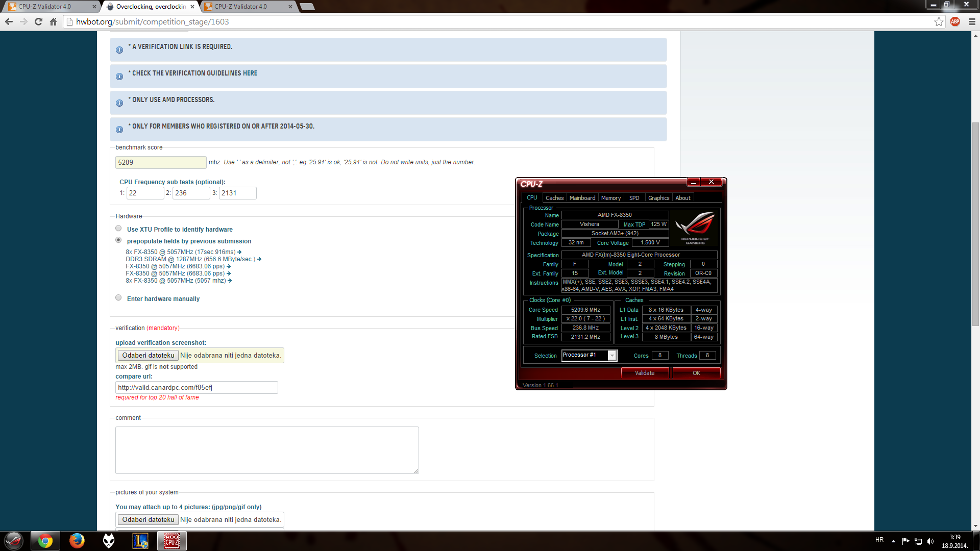Select Enter hardware manually radio button
980x551 pixels.
click(118, 298)
